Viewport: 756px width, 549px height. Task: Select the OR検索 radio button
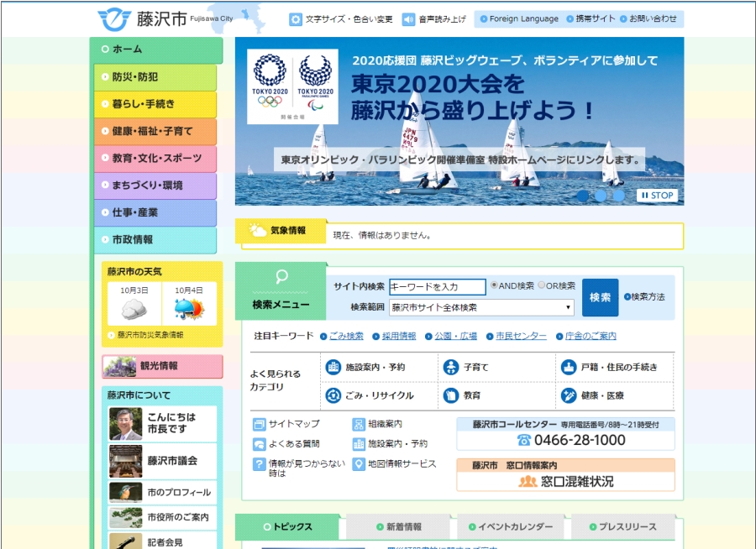pos(542,285)
